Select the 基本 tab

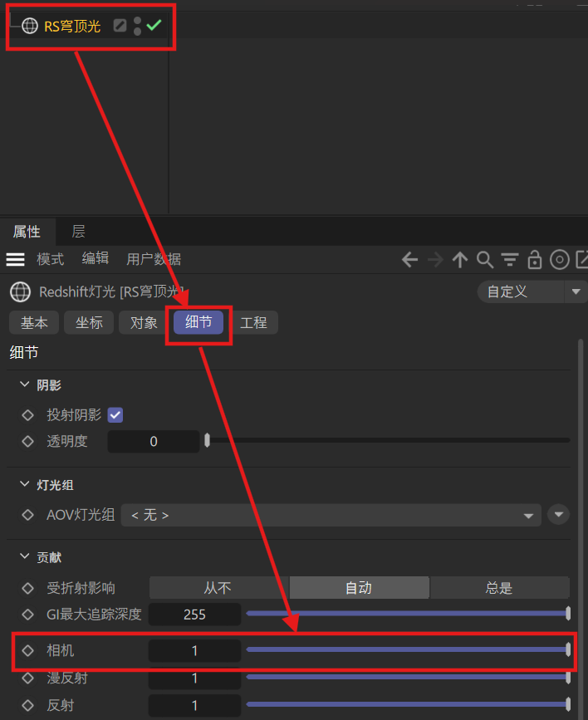[x=34, y=322]
